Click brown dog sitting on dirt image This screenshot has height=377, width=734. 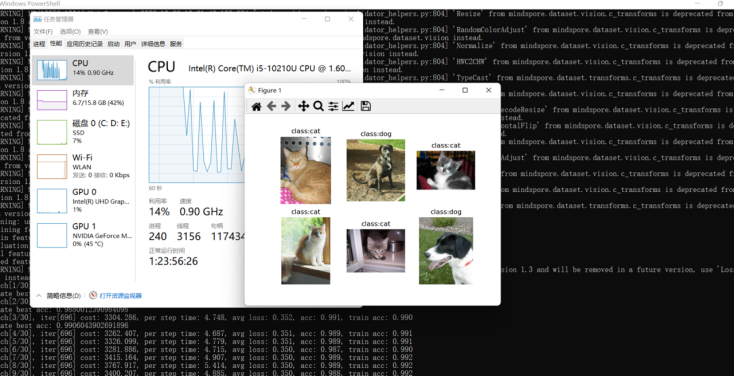pyautogui.click(x=375, y=170)
